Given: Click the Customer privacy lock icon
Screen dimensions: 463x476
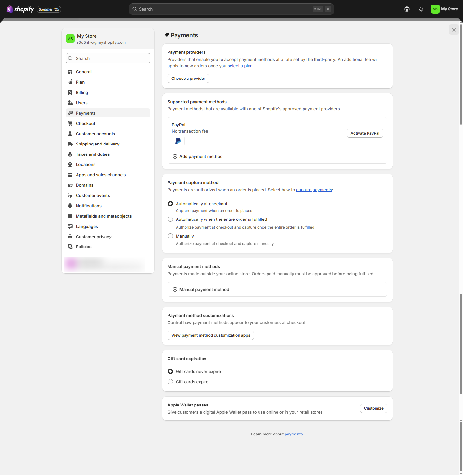Looking at the screenshot, I should pyautogui.click(x=70, y=237).
